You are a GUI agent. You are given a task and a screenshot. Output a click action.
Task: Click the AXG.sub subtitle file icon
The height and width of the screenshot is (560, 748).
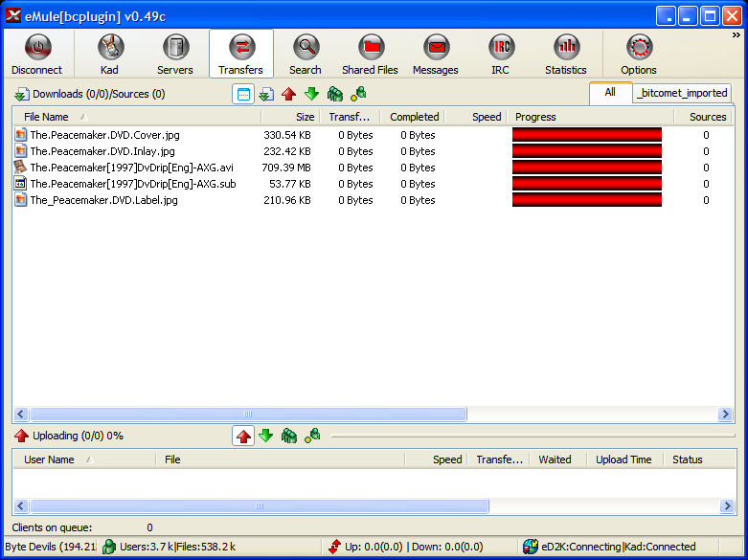point(20,183)
